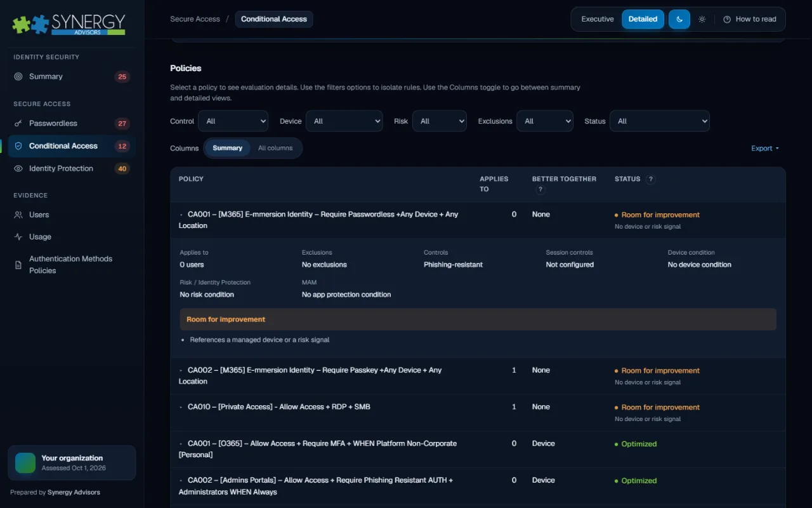Open Authentication Methods Policies page
Screen dimensions: 812x508
[x=72, y=265]
